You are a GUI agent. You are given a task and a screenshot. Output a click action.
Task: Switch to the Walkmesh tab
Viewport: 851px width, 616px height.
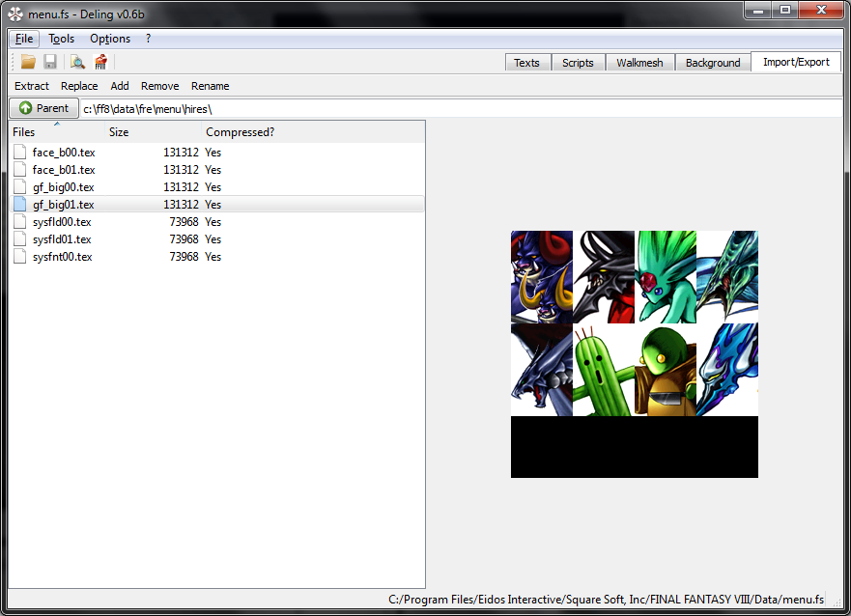[639, 63]
